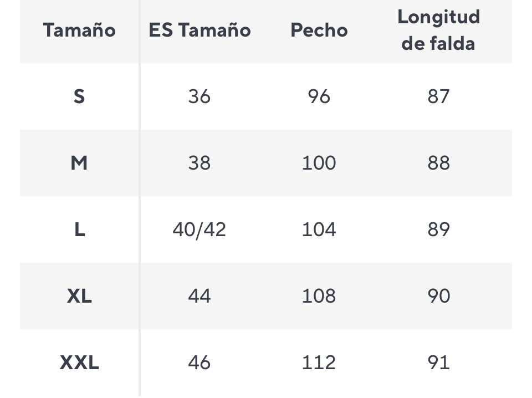Select ES size 38 cell
Image resolution: width=532 pixels, height=398 pixels.
click(x=199, y=163)
